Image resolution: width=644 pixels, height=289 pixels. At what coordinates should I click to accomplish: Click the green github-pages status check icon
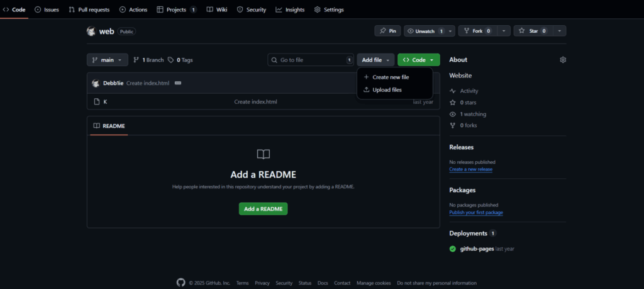453,249
